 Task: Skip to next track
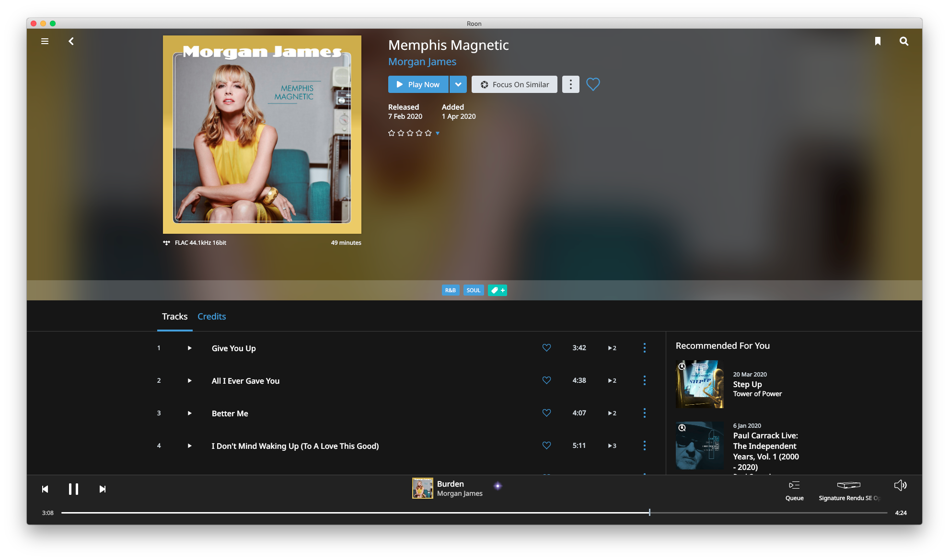(102, 489)
